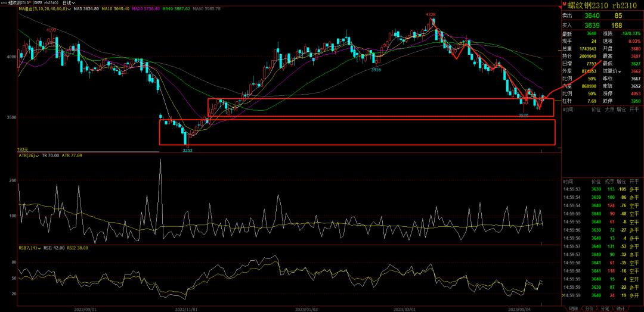Click the 卖出 price 3640

click(x=593, y=16)
